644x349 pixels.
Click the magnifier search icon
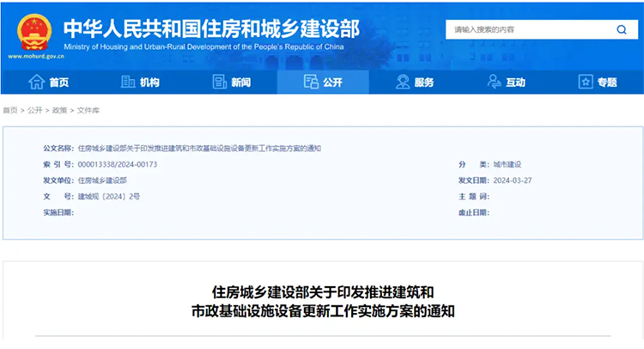[622, 29]
